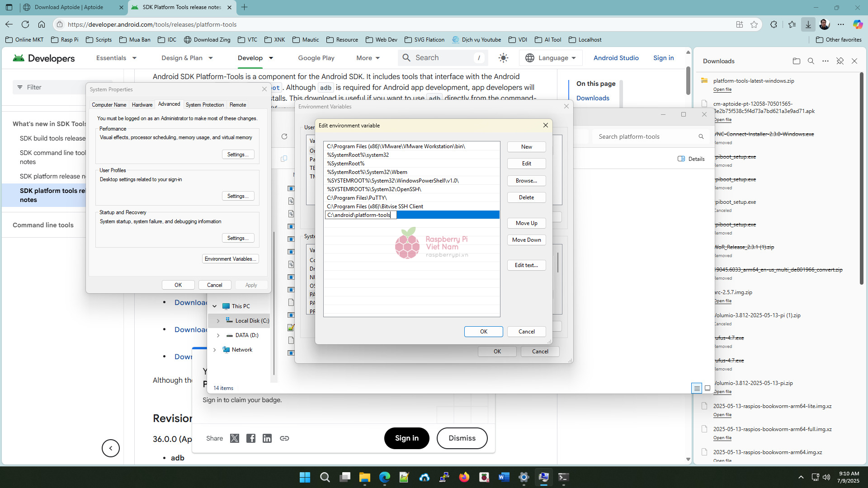The width and height of the screenshot is (868, 488).
Task: Click Browse... button
Action: tap(527, 181)
